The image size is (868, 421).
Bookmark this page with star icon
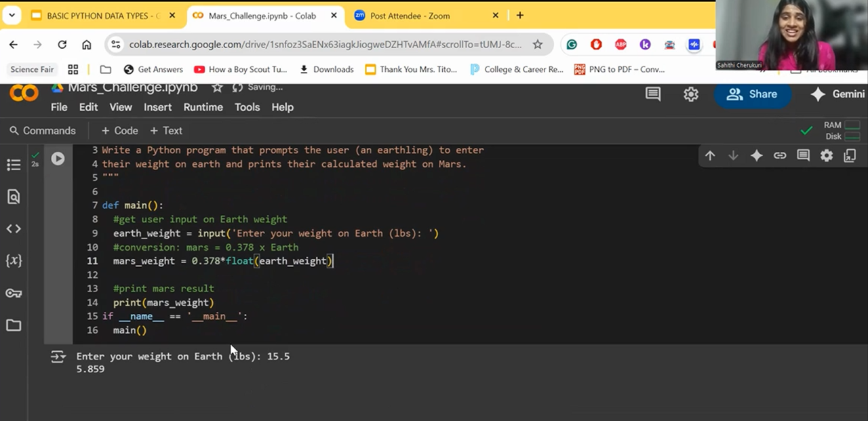[x=538, y=45]
